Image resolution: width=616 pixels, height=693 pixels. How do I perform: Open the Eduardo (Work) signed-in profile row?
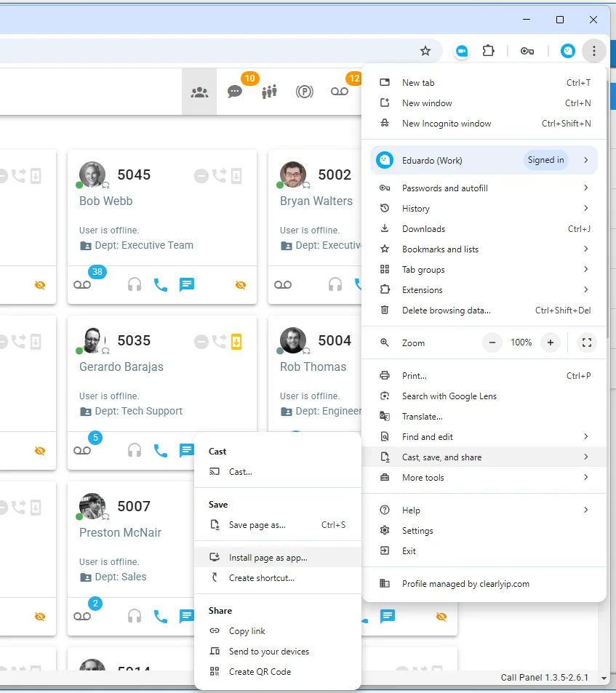pos(484,160)
